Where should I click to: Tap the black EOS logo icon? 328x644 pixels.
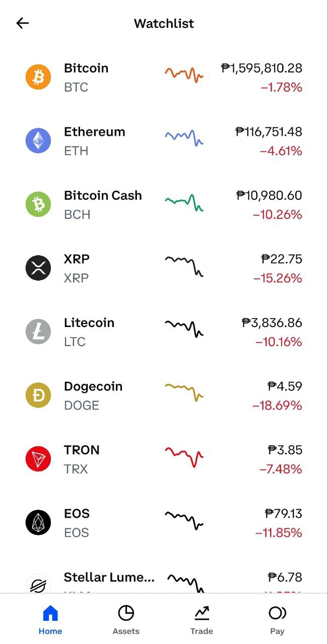[x=38, y=523]
